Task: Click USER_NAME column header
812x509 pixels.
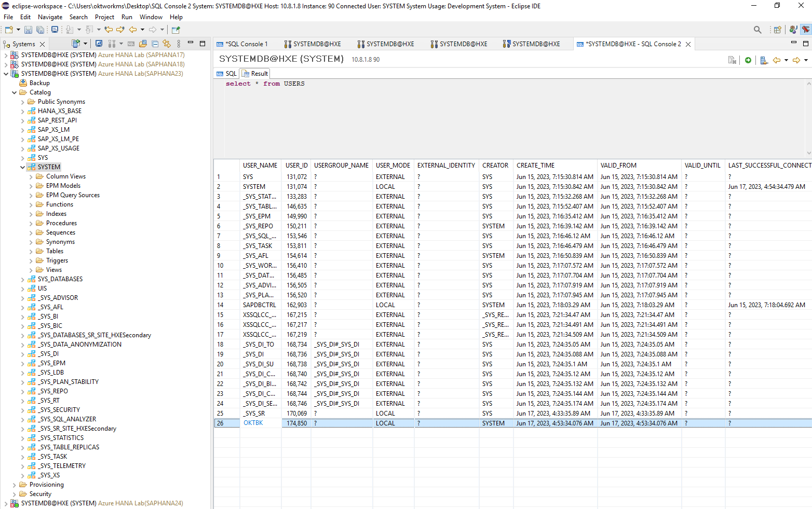Action: (260, 166)
